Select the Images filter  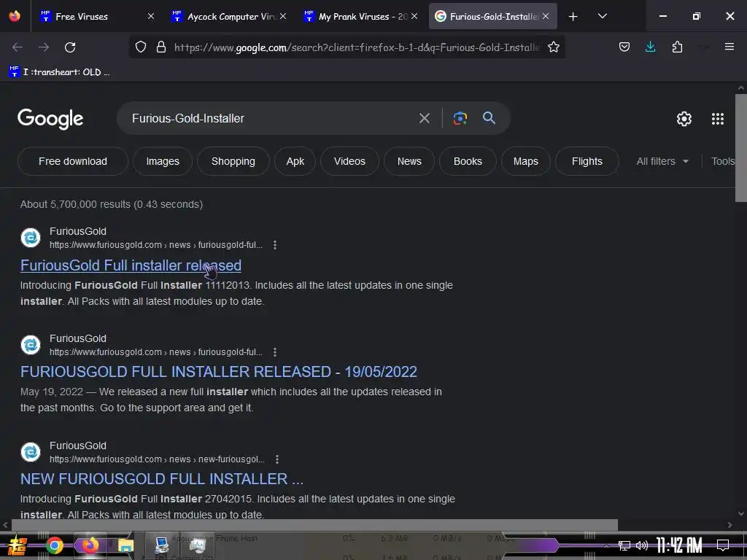[163, 161]
